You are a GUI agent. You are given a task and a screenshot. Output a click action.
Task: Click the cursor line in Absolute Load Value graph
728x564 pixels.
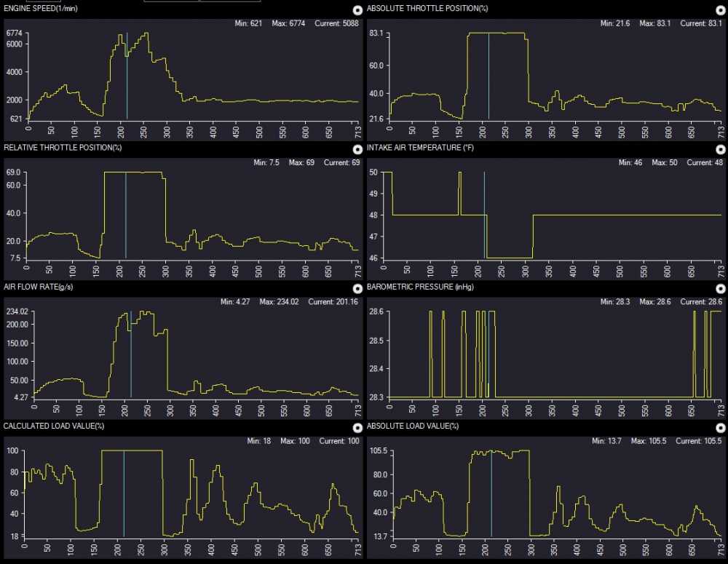pos(491,493)
